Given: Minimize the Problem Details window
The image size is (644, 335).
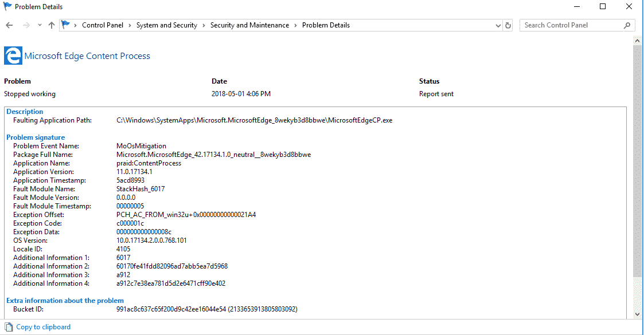Looking at the screenshot, I should (577, 6).
